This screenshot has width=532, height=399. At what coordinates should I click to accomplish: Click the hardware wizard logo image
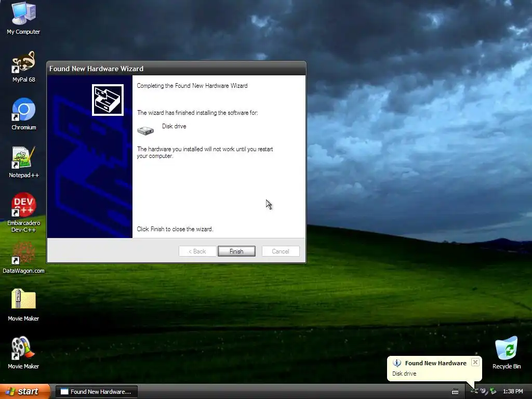[108, 100]
